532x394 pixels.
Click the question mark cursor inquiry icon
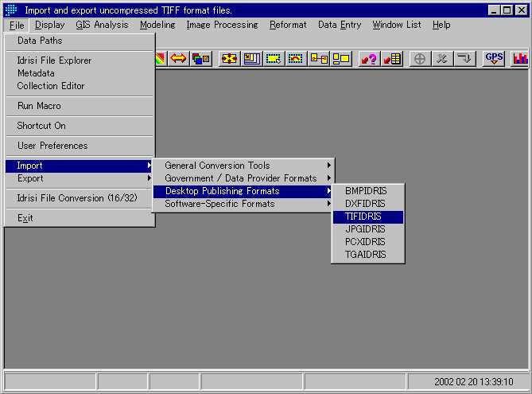(x=369, y=59)
